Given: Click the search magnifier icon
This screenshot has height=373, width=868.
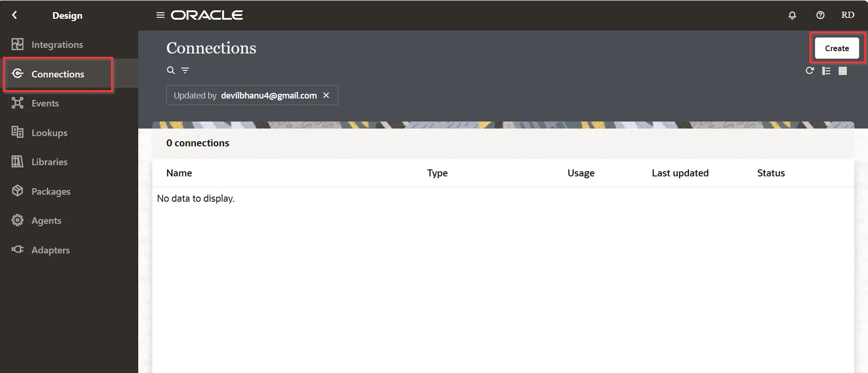Looking at the screenshot, I should 171,70.
